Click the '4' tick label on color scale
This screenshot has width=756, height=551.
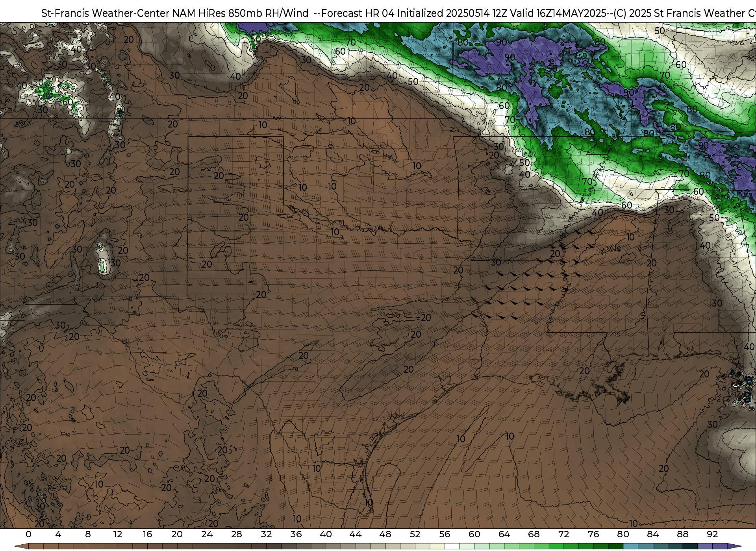point(58,534)
